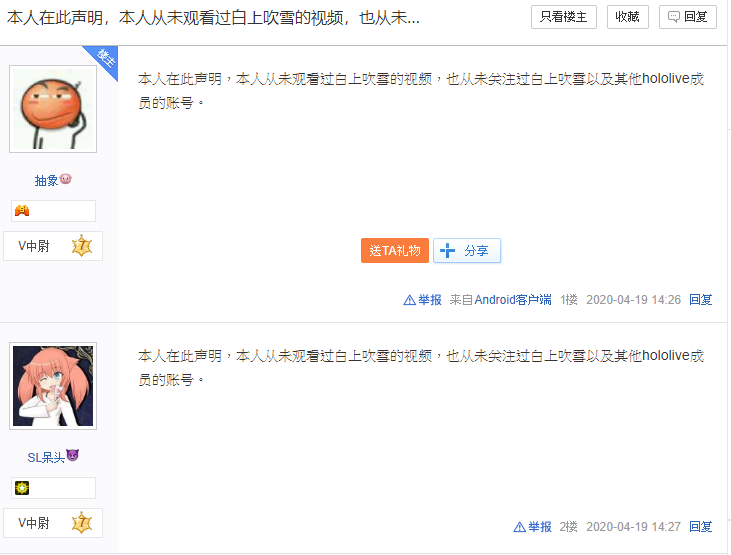Click the badge icon under SL呆头
731x555 pixels.
click(x=22, y=488)
